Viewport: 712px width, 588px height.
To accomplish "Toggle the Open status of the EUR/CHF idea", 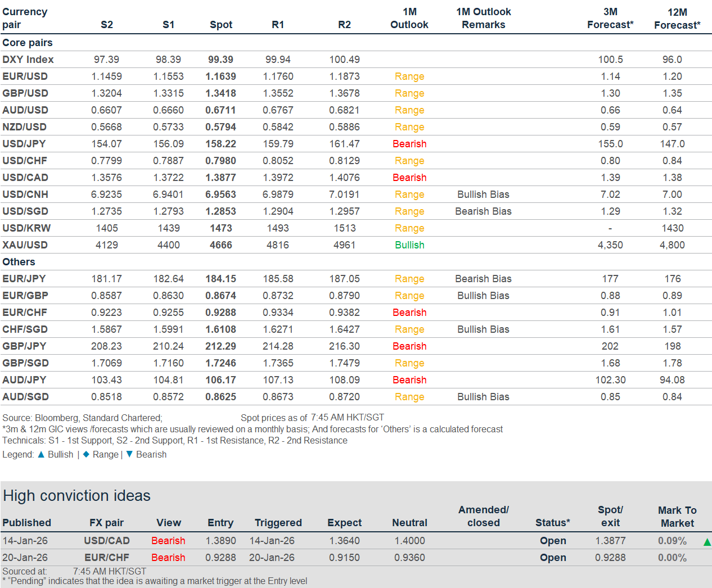I will (553, 557).
